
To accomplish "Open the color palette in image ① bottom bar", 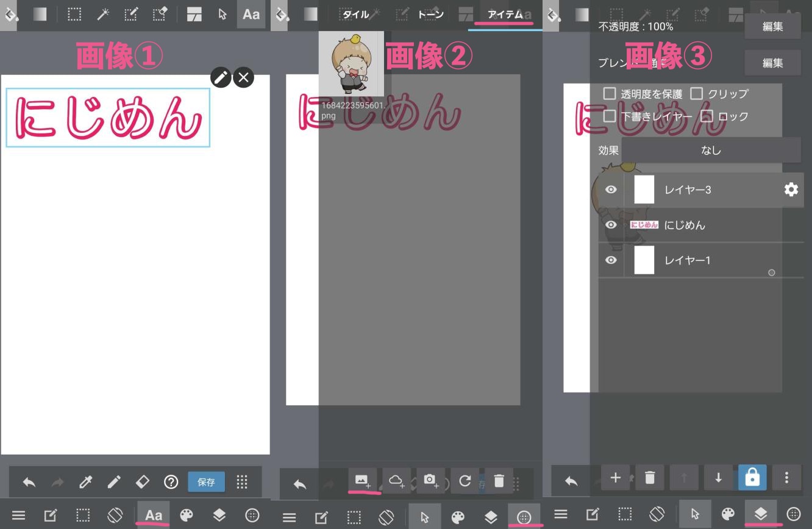I will 187,516.
